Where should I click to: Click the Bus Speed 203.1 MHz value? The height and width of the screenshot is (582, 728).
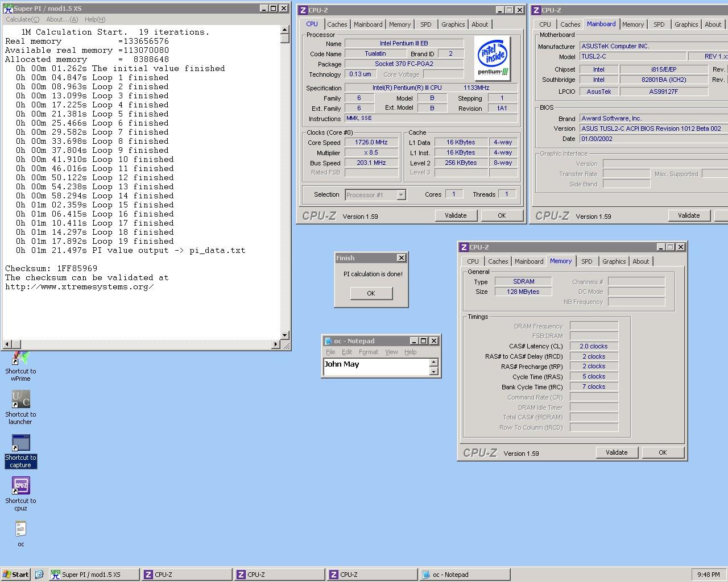(x=371, y=163)
